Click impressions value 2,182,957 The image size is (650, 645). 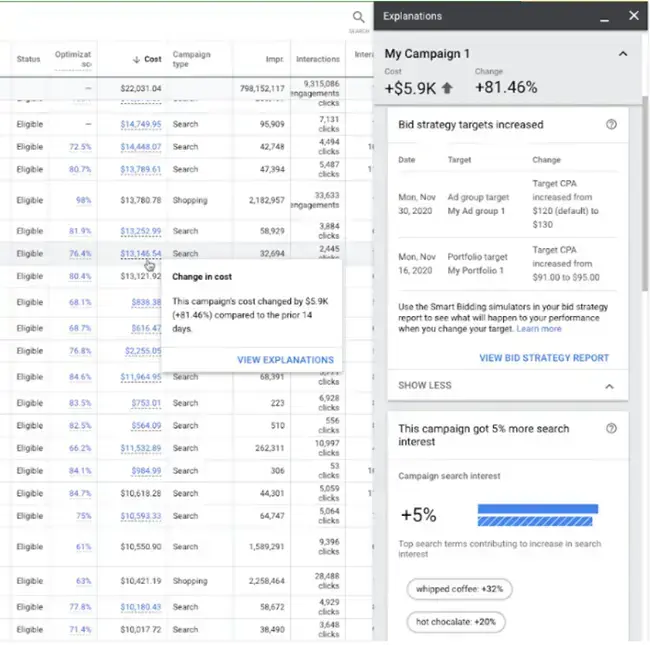[x=267, y=200]
